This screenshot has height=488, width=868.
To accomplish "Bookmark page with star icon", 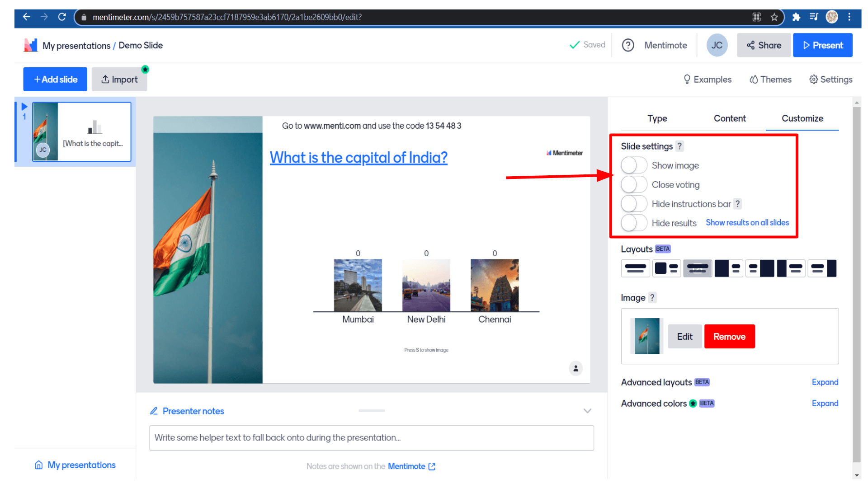I will pyautogui.click(x=774, y=17).
